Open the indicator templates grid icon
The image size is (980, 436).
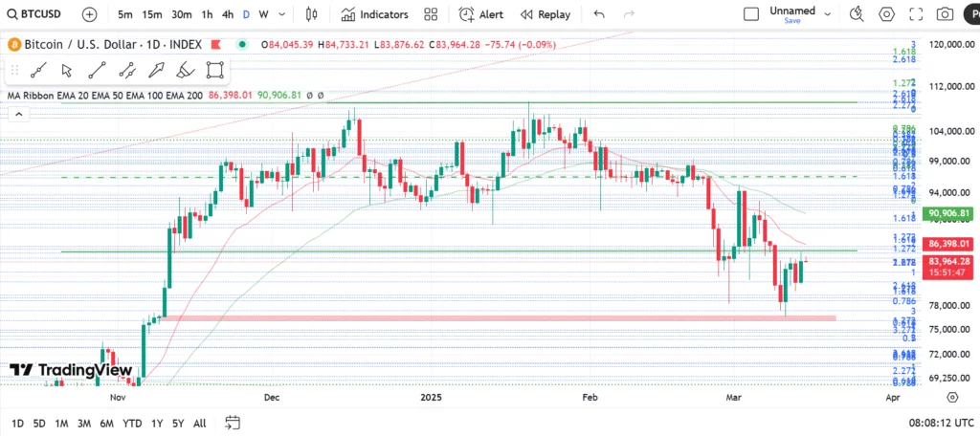pyautogui.click(x=431, y=14)
